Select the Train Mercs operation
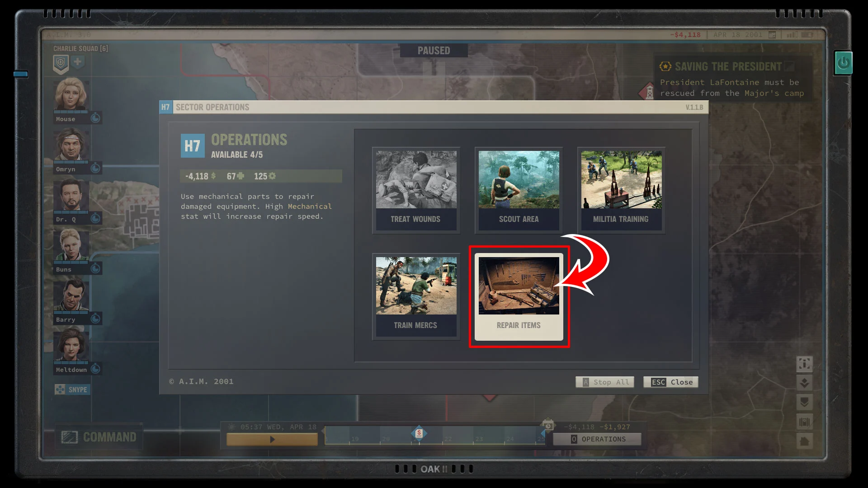This screenshot has width=868, height=488. click(x=415, y=294)
